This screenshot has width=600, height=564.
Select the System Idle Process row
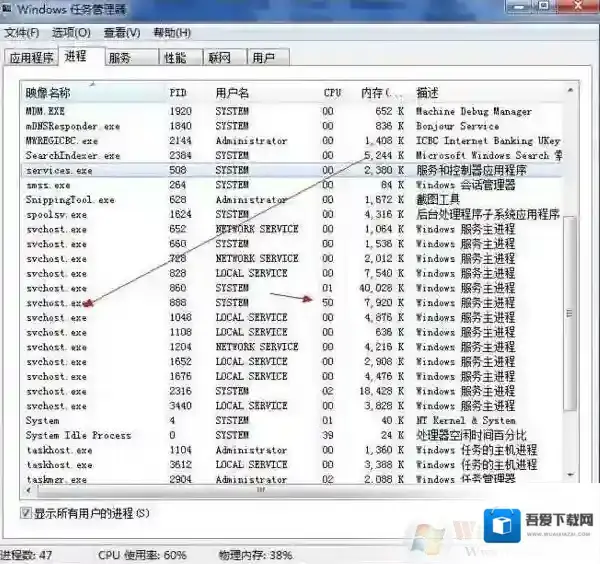(x=292, y=435)
